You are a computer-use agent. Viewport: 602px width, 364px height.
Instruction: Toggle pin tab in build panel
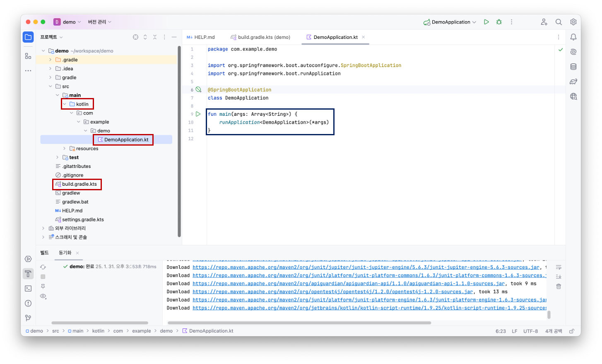(x=43, y=286)
